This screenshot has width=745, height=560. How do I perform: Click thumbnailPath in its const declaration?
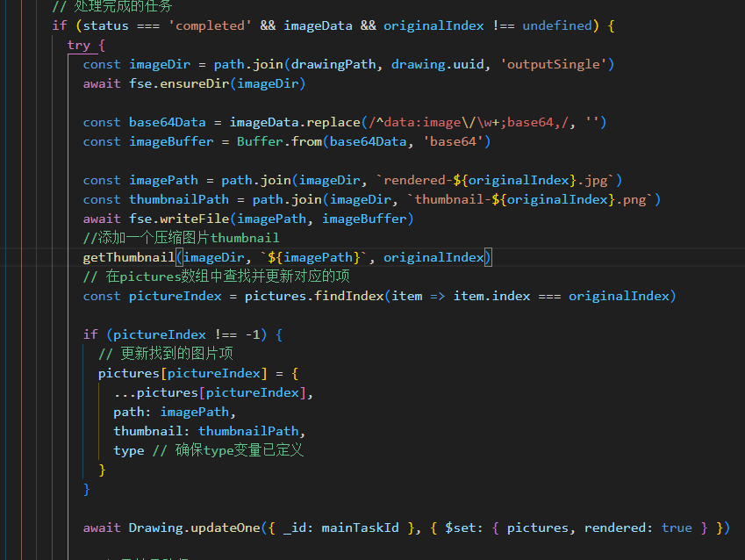pos(179,199)
